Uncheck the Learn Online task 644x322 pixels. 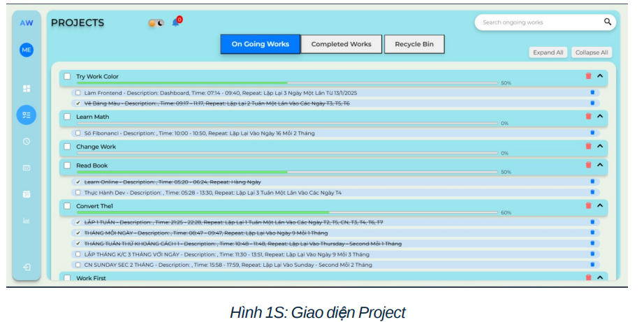click(x=78, y=182)
